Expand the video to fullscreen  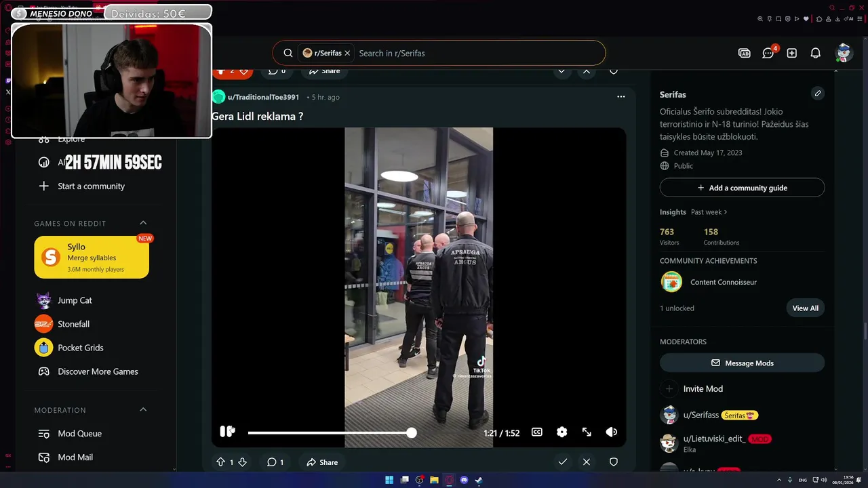pos(587,432)
